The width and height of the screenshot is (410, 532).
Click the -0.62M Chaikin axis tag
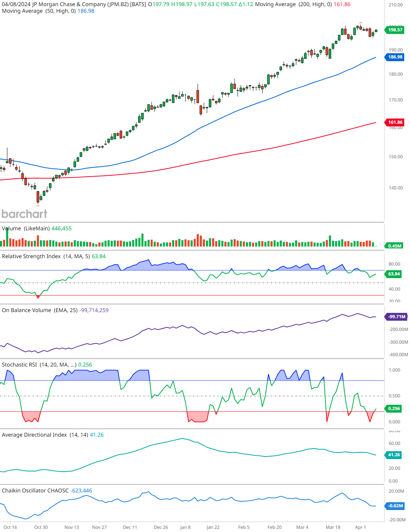[395, 506]
